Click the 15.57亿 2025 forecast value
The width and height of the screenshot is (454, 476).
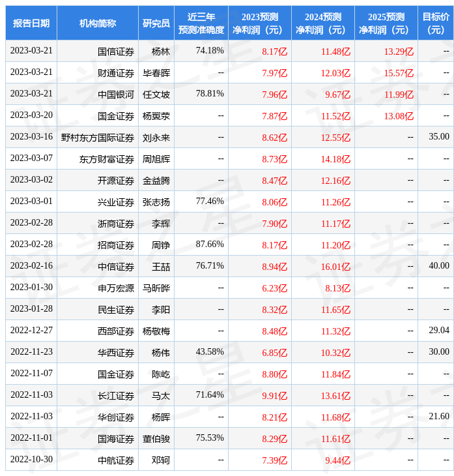[399, 73]
